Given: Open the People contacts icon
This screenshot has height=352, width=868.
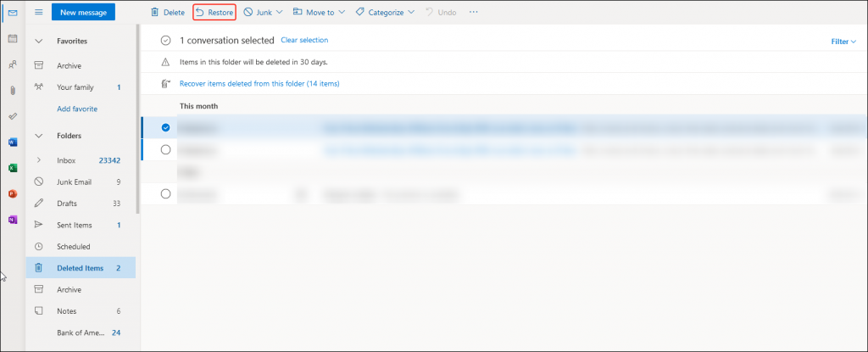Looking at the screenshot, I should tap(13, 64).
